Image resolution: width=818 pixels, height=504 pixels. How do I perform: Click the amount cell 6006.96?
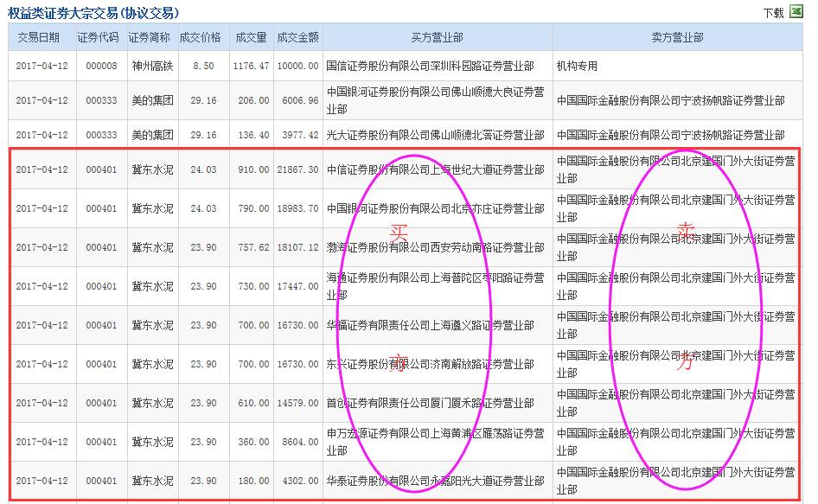pos(300,100)
